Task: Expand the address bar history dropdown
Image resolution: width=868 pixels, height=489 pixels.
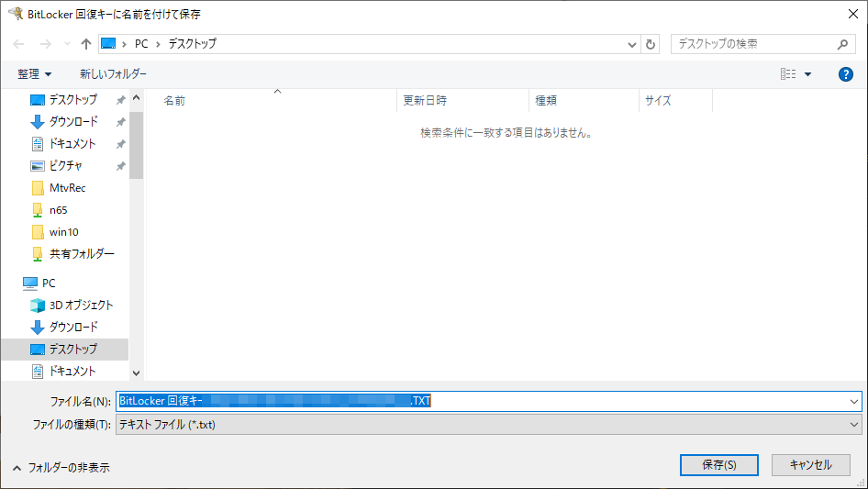Action: [x=632, y=44]
